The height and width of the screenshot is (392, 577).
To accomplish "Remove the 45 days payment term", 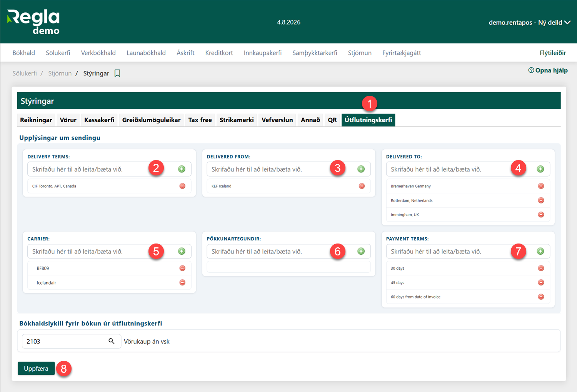I will 541,283.
